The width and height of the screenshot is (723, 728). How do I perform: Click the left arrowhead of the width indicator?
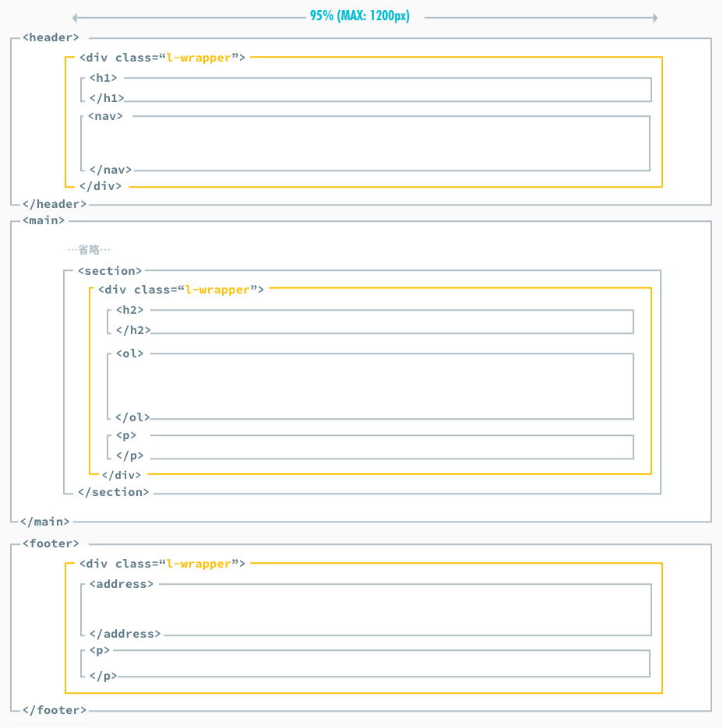(x=74, y=17)
